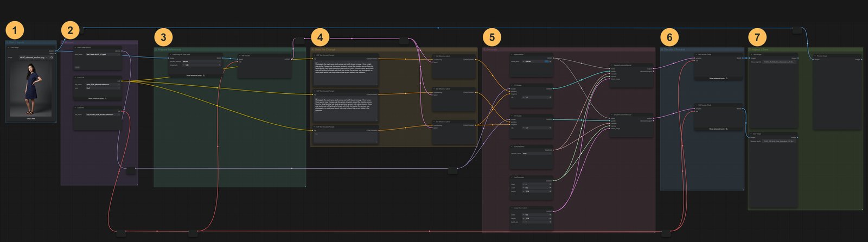Click the LATENT output dot on VAE Encode
This screenshot has height=242, width=868.
coord(292,59)
